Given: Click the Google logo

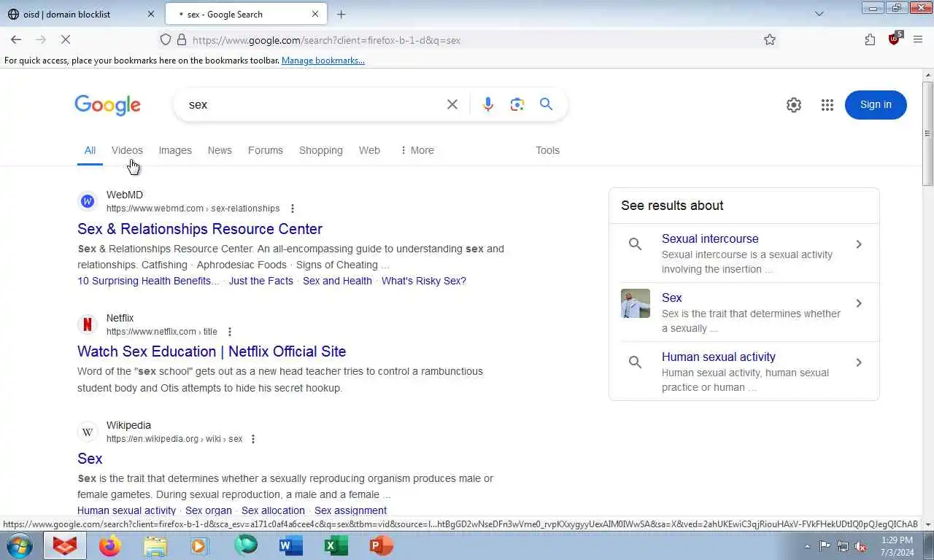Looking at the screenshot, I should pyautogui.click(x=107, y=105).
